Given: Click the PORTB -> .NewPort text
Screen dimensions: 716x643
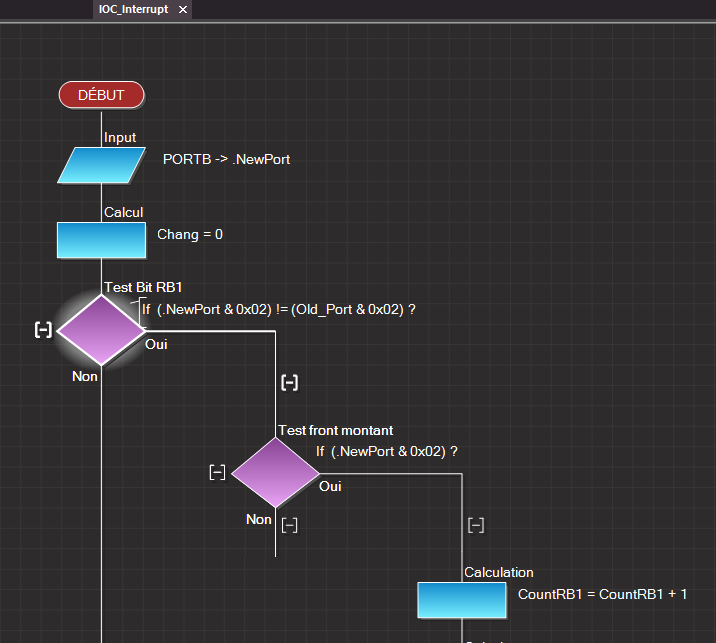Looking at the screenshot, I should [x=226, y=159].
